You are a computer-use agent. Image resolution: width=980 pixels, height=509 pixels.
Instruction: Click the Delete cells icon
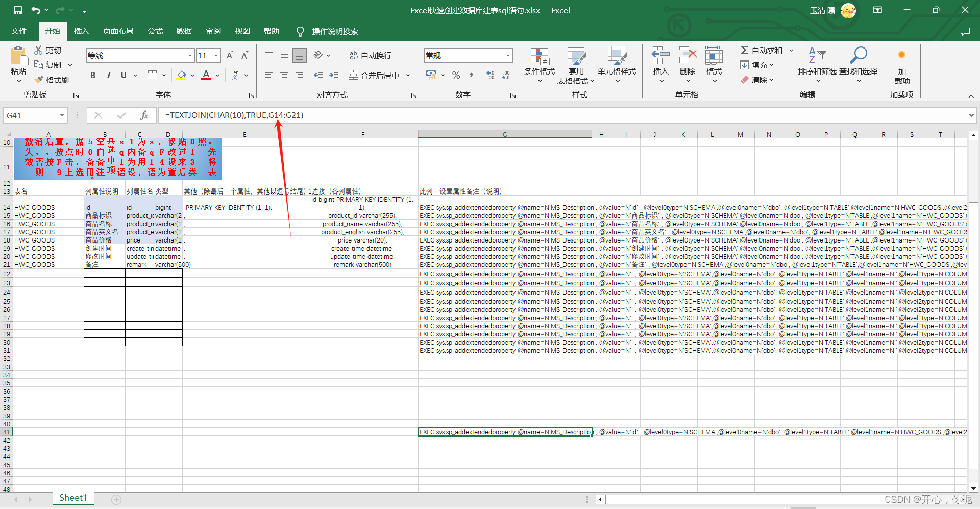point(688,55)
